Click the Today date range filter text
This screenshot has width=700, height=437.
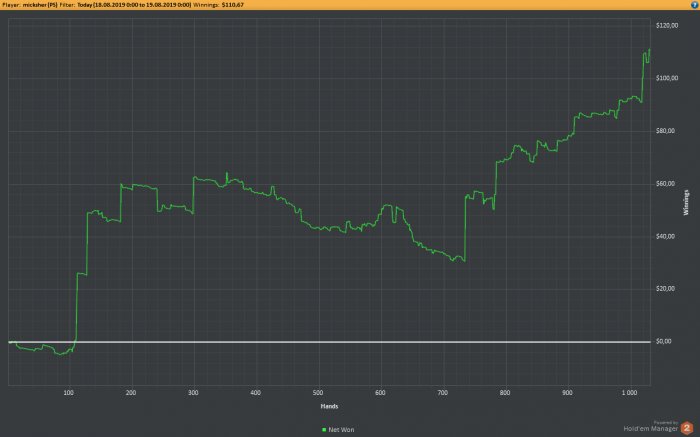click(134, 5)
